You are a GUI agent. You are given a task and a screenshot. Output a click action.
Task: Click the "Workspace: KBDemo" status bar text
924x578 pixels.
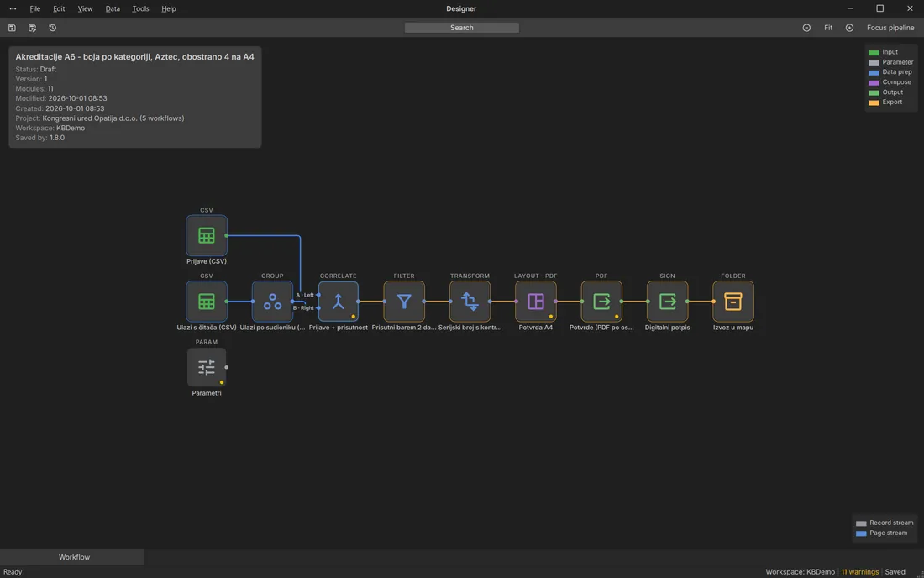coord(800,572)
